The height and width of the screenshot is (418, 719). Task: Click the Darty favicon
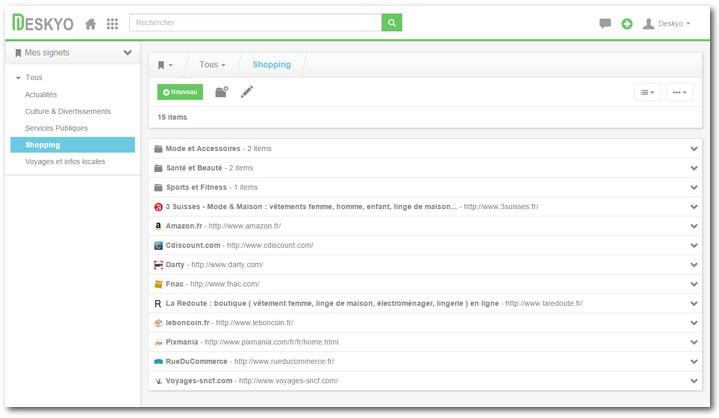point(158,265)
